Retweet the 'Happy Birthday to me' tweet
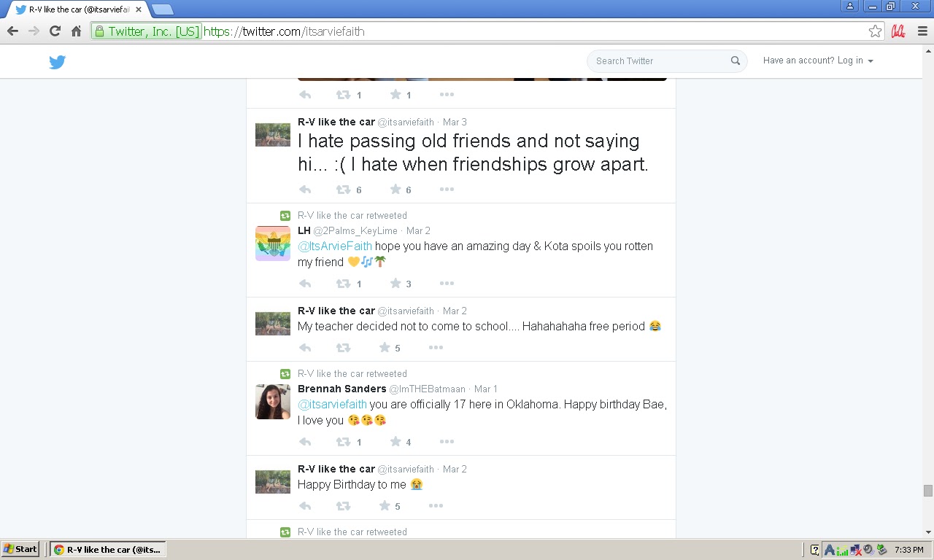The height and width of the screenshot is (560, 934). point(343,506)
